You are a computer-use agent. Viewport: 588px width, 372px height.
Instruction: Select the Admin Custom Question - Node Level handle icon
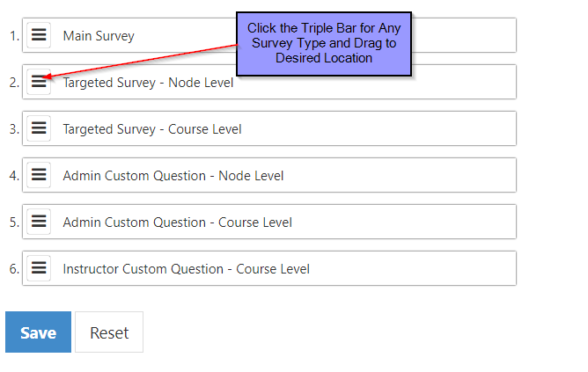pyautogui.click(x=38, y=175)
